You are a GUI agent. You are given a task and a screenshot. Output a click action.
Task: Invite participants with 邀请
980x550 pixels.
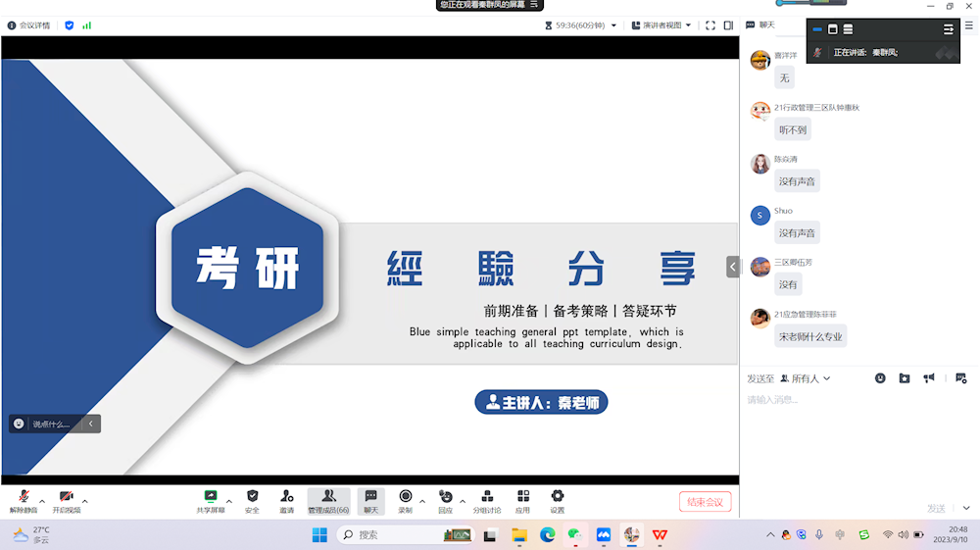coord(287,501)
